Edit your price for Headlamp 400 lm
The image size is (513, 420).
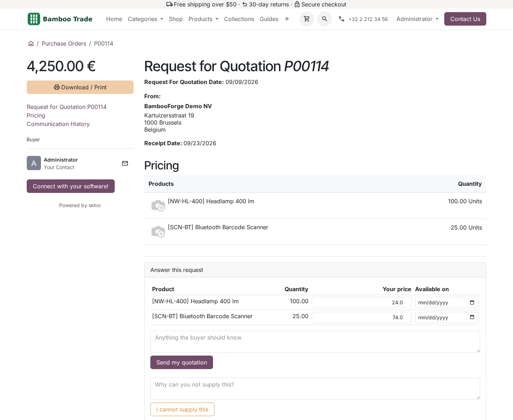[362, 303]
